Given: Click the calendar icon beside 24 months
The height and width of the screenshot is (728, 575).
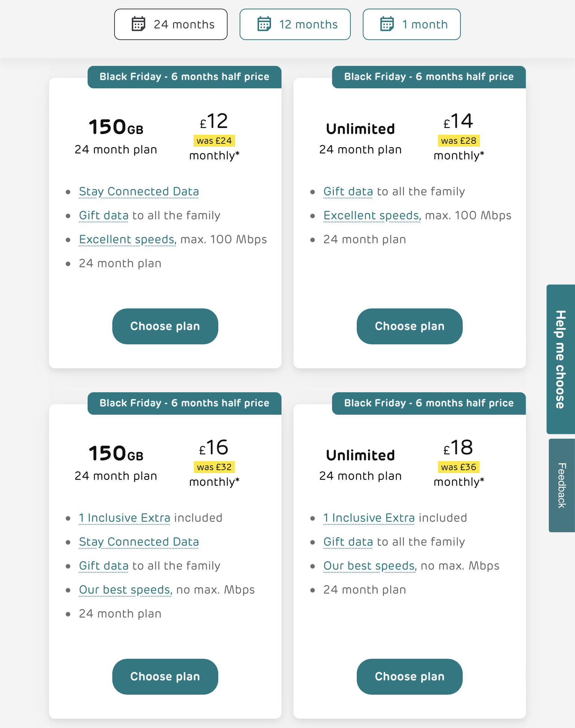Looking at the screenshot, I should coord(138,24).
